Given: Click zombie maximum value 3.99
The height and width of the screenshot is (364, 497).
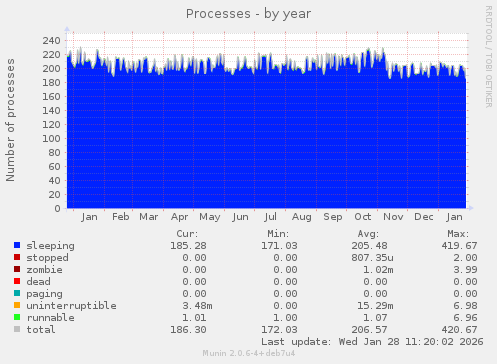Looking at the screenshot, I should coord(465,270).
